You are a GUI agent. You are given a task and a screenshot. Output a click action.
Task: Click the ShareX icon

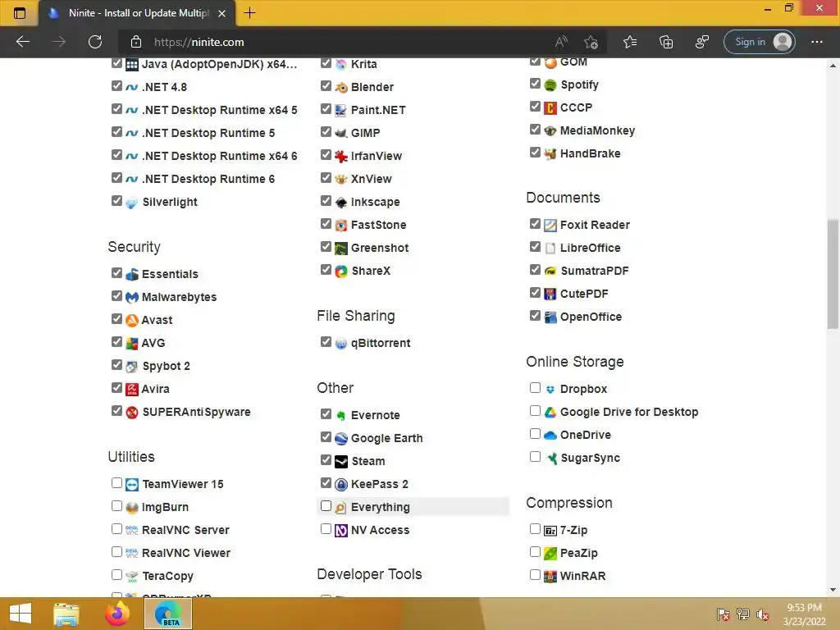[x=341, y=271]
